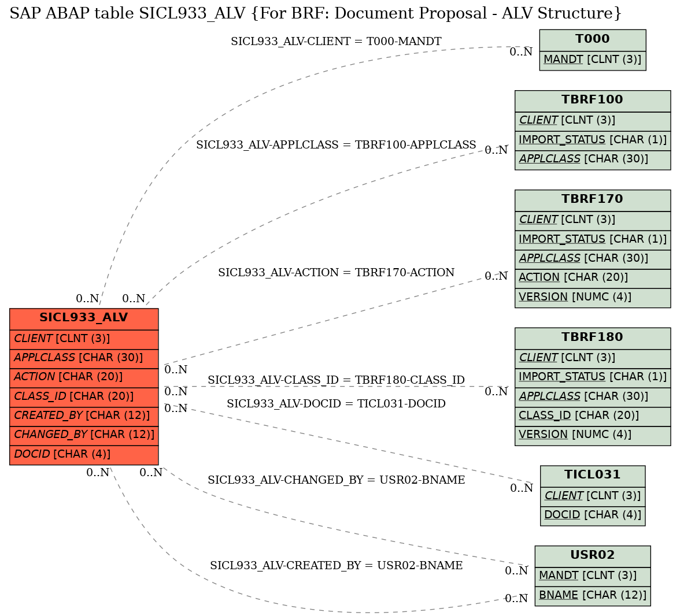Select CLIENT field in TICL031 table

(592, 496)
